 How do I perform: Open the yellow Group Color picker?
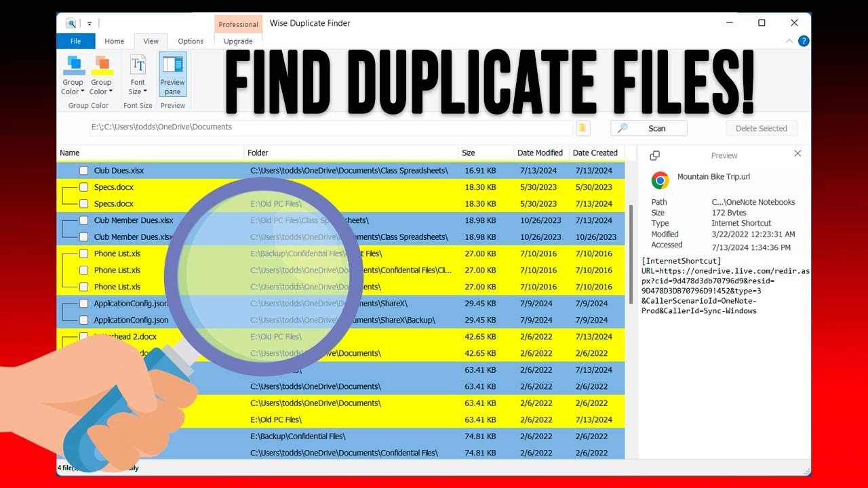(101, 75)
